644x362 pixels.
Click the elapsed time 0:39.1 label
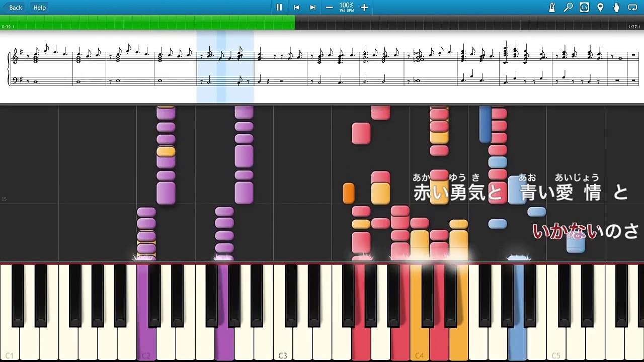(8, 27)
